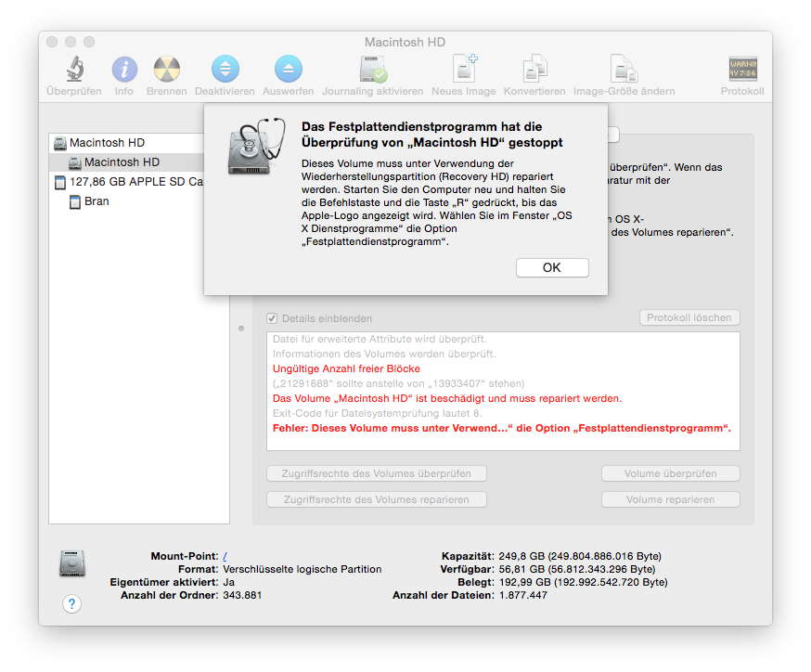
Task: Click Journaling aktivieren toolbar icon
Action: 373,70
